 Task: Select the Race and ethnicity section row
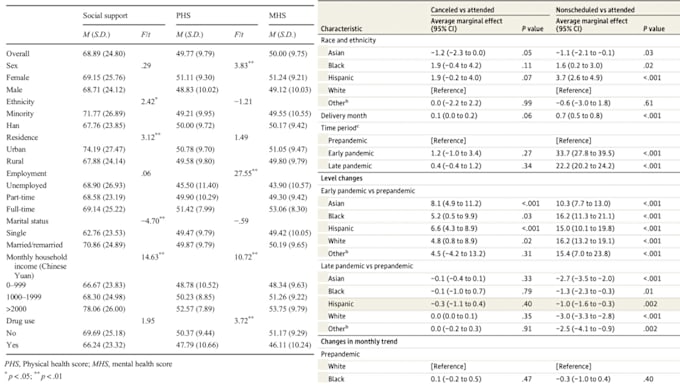click(x=499, y=40)
